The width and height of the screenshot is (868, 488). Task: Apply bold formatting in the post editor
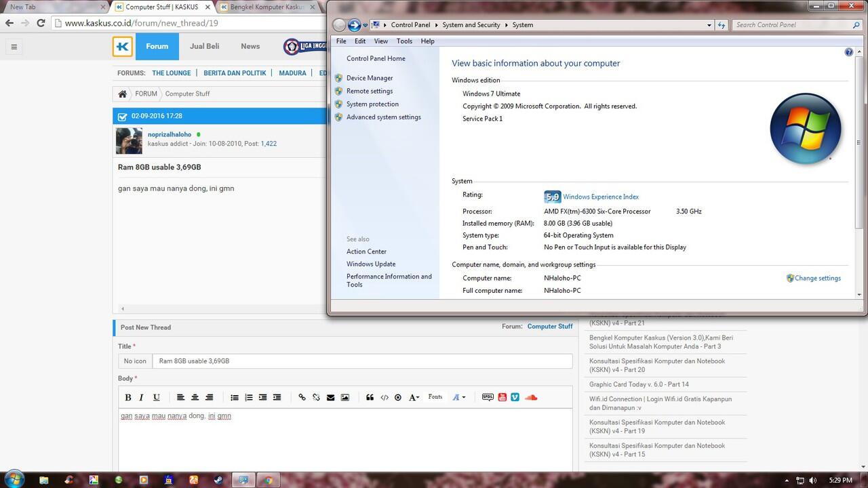pos(127,397)
